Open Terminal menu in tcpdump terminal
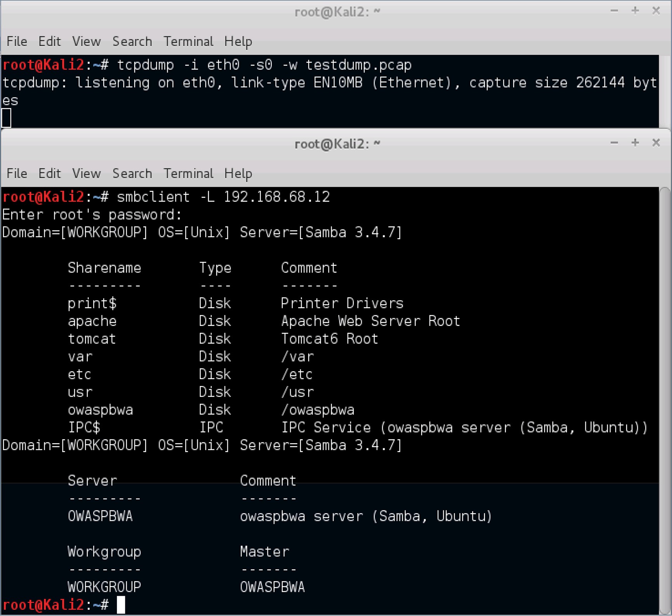Viewport: 672px width, 616px height. pos(188,42)
